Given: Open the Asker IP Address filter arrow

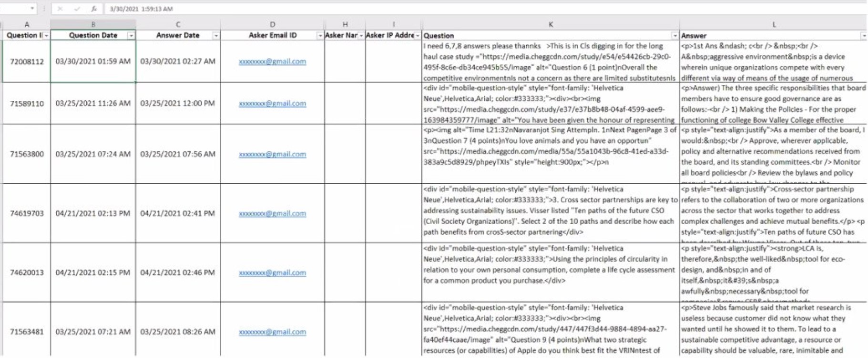Looking at the screenshot, I should 418,36.
